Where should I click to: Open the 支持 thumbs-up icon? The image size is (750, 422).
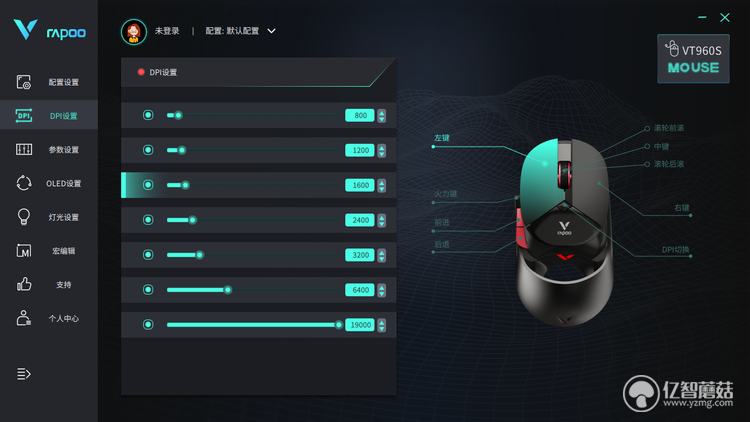pyautogui.click(x=24, y=284)
